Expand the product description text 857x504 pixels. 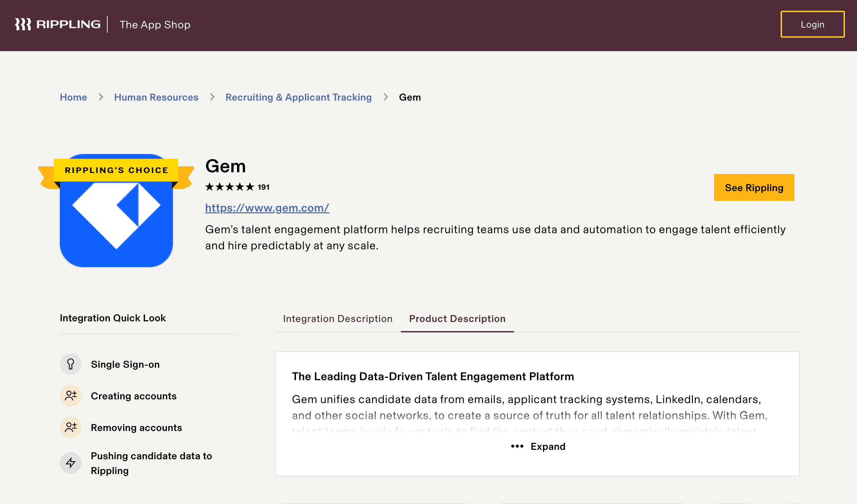click(548, 446)
